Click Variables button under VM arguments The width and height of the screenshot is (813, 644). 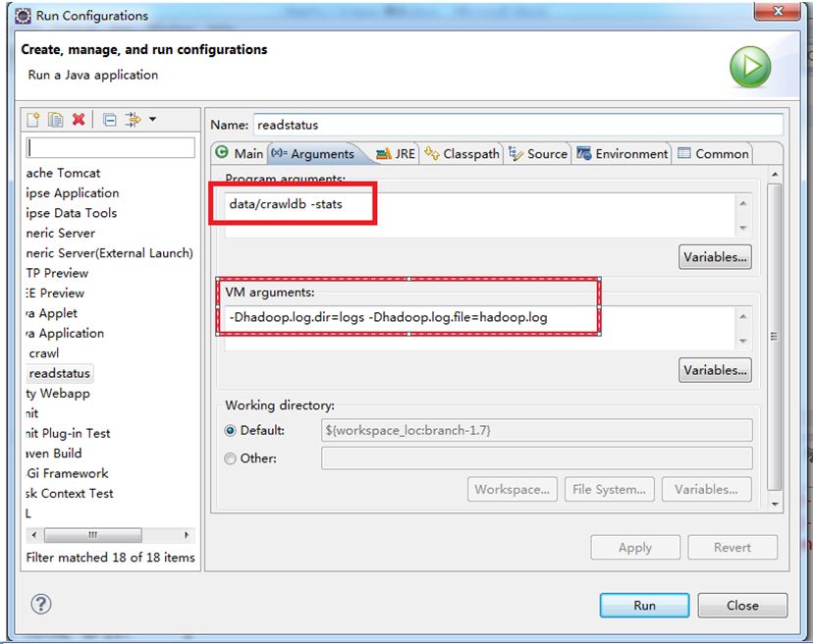click(715, 370)
